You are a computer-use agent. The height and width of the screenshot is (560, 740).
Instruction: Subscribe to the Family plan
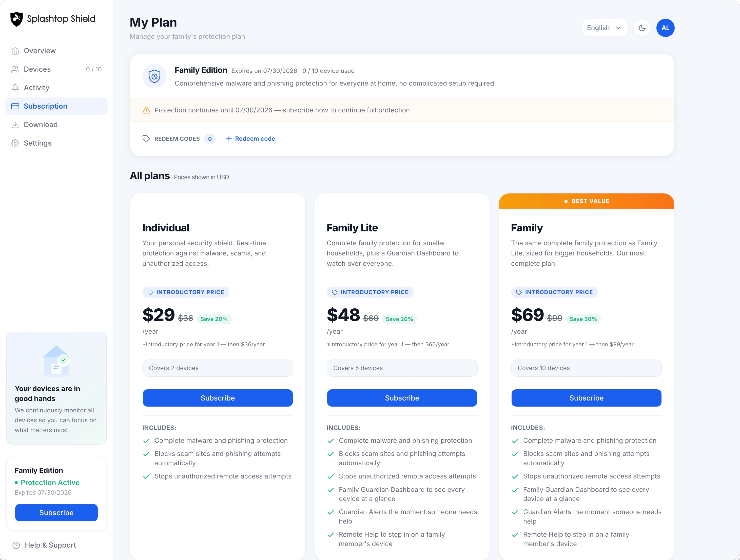click(587, 398)
